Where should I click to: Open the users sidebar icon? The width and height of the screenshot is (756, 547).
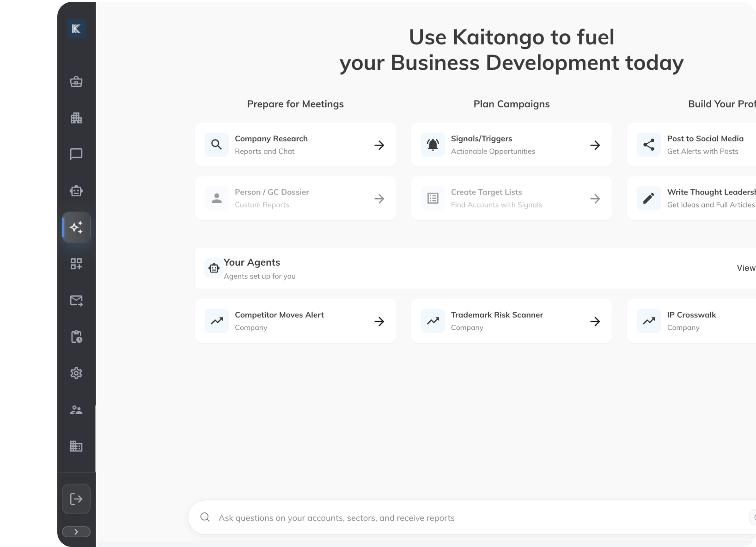click(x=76, y=410)
